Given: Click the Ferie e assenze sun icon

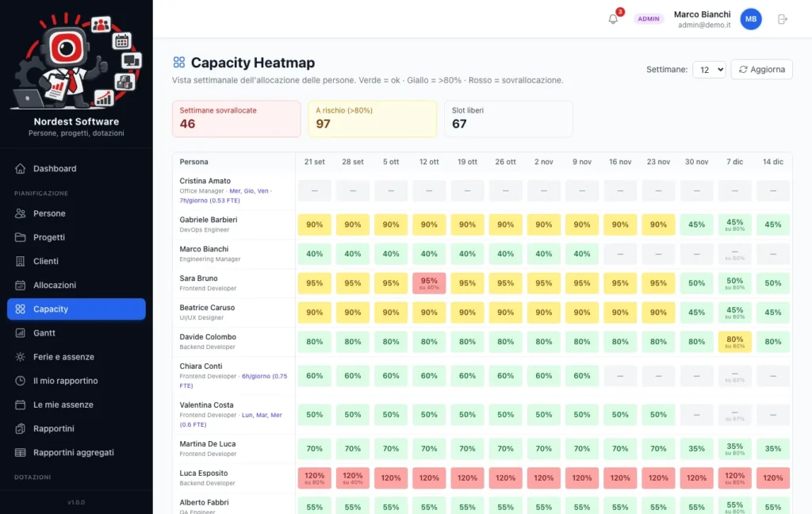Looking at the screenshot, I should pos(20,356).
